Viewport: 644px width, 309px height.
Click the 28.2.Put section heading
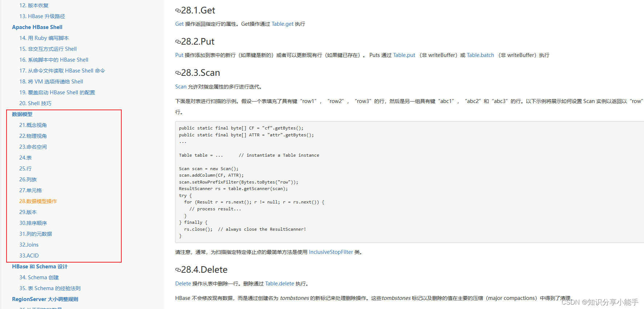tap(198, 42)
